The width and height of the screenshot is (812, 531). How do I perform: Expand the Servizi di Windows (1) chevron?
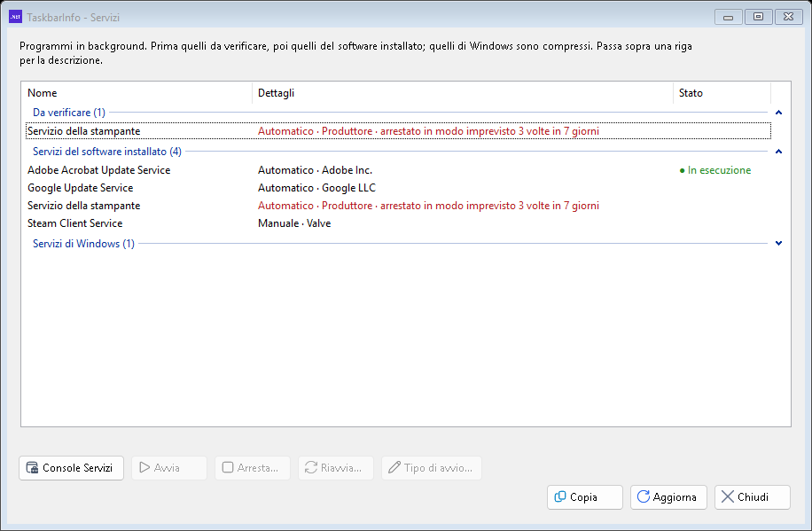coord(778,244)
